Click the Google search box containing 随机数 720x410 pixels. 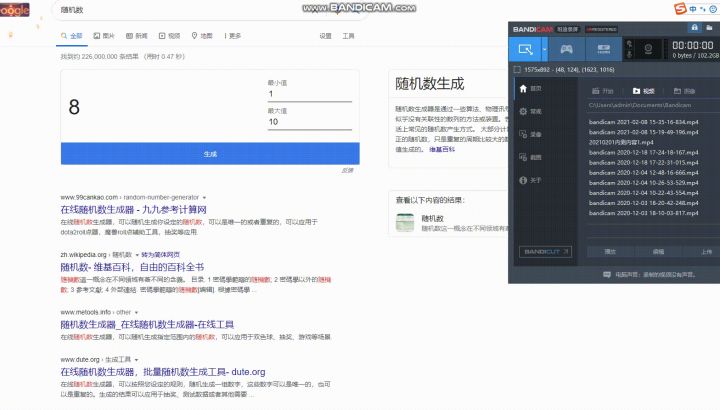[211, 10]
